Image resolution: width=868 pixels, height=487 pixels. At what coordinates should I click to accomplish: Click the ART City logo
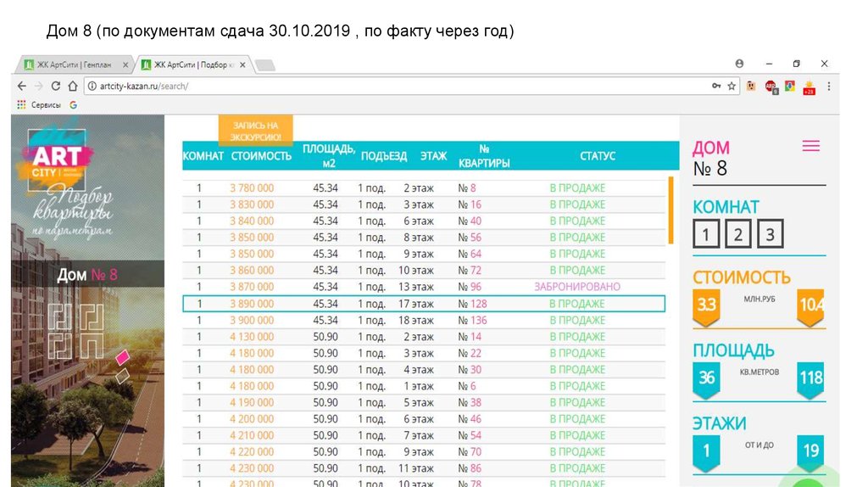58,159
